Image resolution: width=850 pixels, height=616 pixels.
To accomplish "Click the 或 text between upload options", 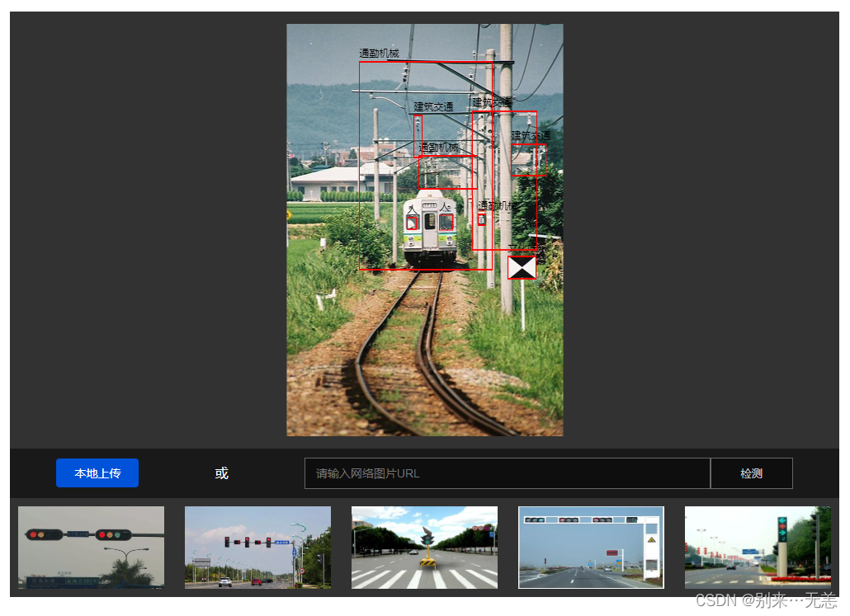I will [221, 473].
